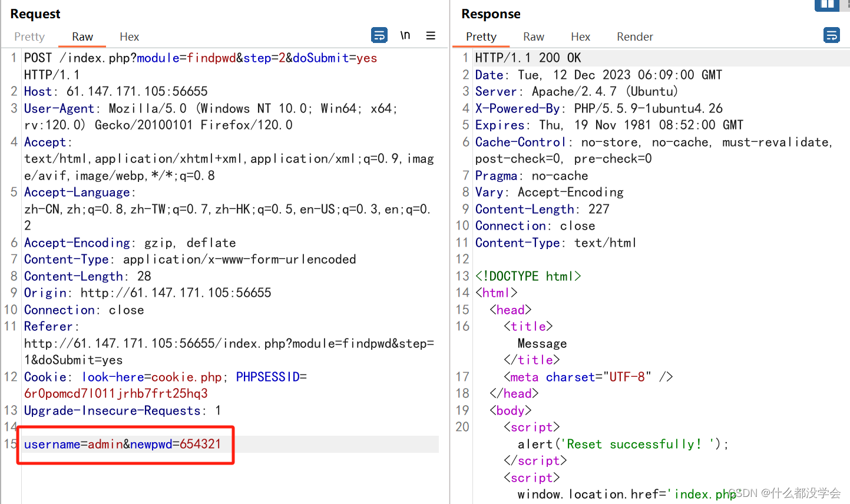Toggle word wrap icon in Response panel
Image resolution: width=850 pixels, height=504 pixels.
pos(832,35)
